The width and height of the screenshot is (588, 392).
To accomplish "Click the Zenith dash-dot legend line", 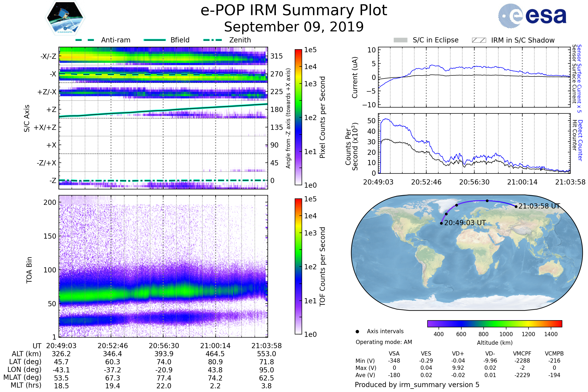I will pos(212,40).
